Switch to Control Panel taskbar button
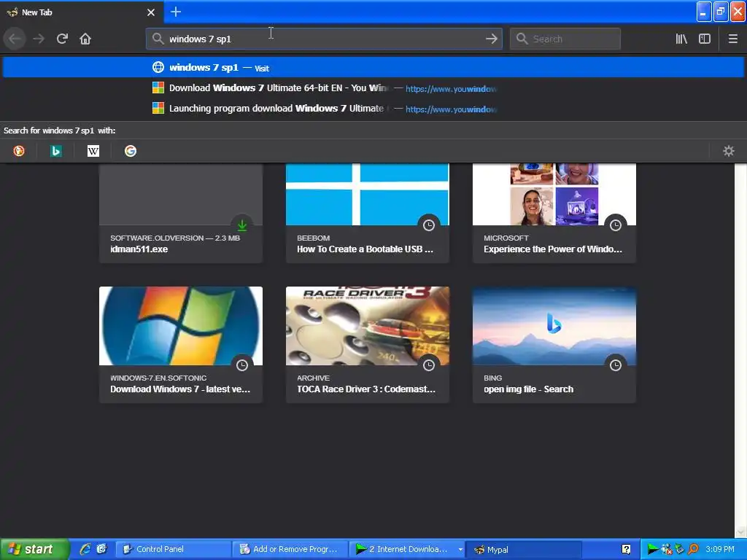 174,549
